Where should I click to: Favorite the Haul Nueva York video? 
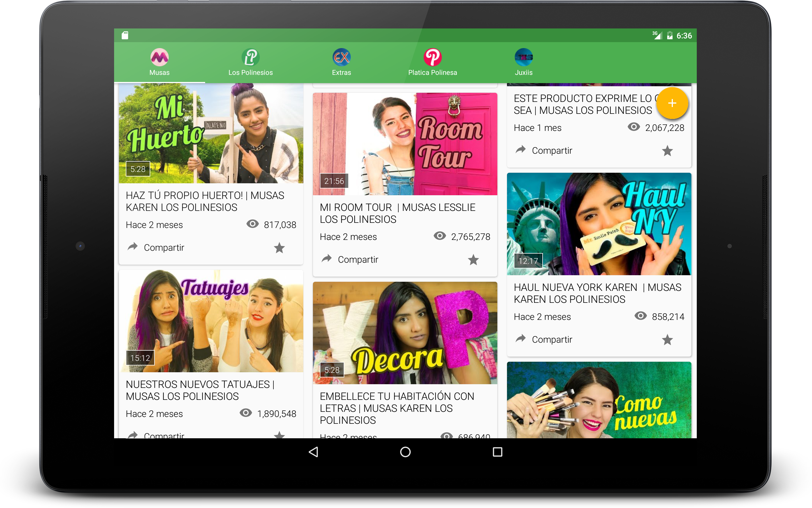[667, 340]
